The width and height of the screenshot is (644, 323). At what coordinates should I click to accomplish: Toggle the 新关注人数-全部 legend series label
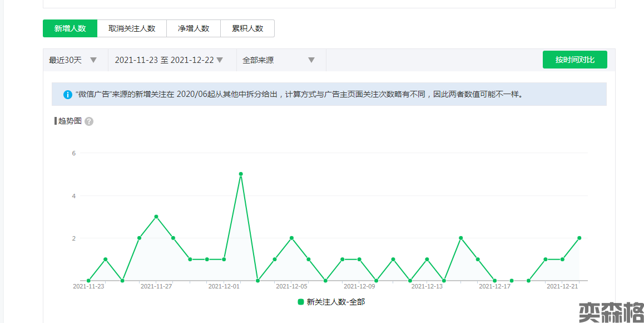(336, 302)
